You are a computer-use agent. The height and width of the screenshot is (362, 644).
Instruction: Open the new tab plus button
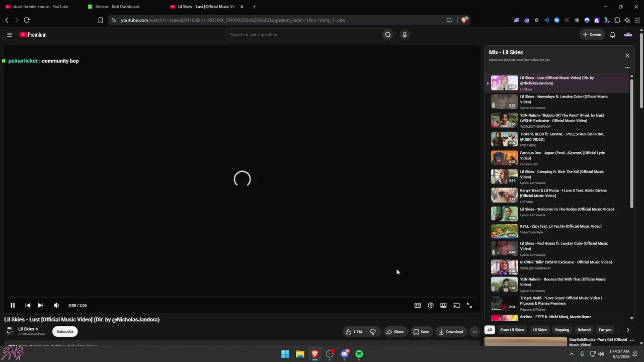coord(254,7)
